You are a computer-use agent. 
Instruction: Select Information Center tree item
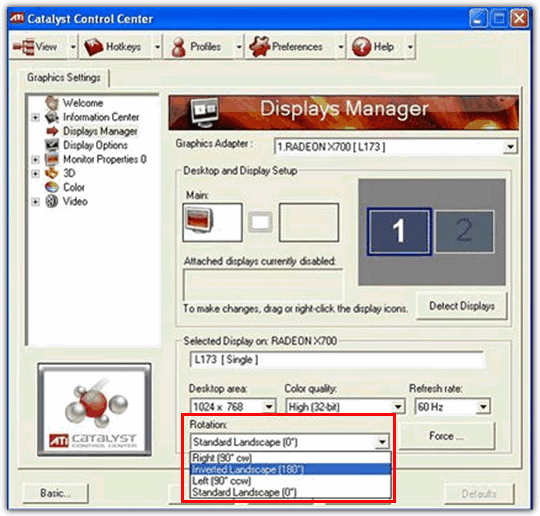(101, 117)
